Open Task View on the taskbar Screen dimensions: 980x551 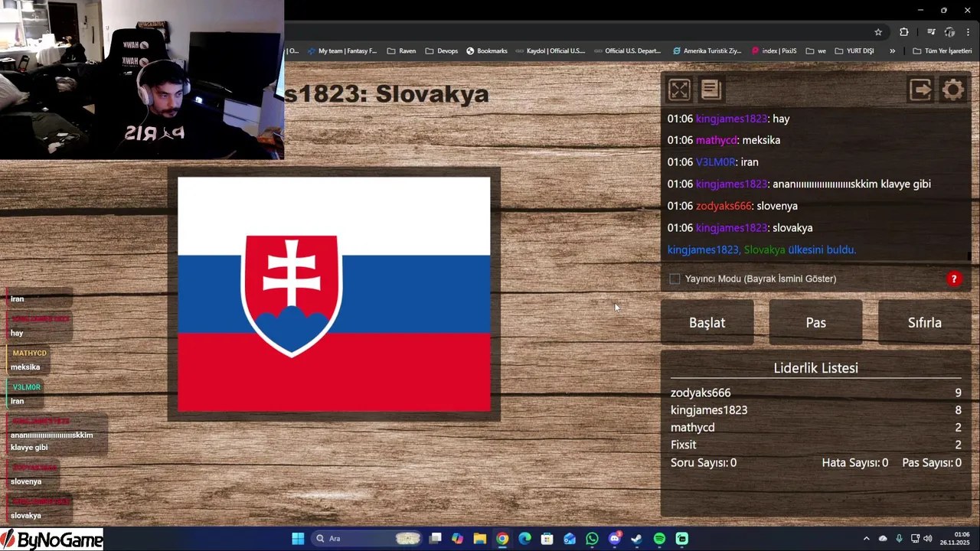click(x=436, y=539)
